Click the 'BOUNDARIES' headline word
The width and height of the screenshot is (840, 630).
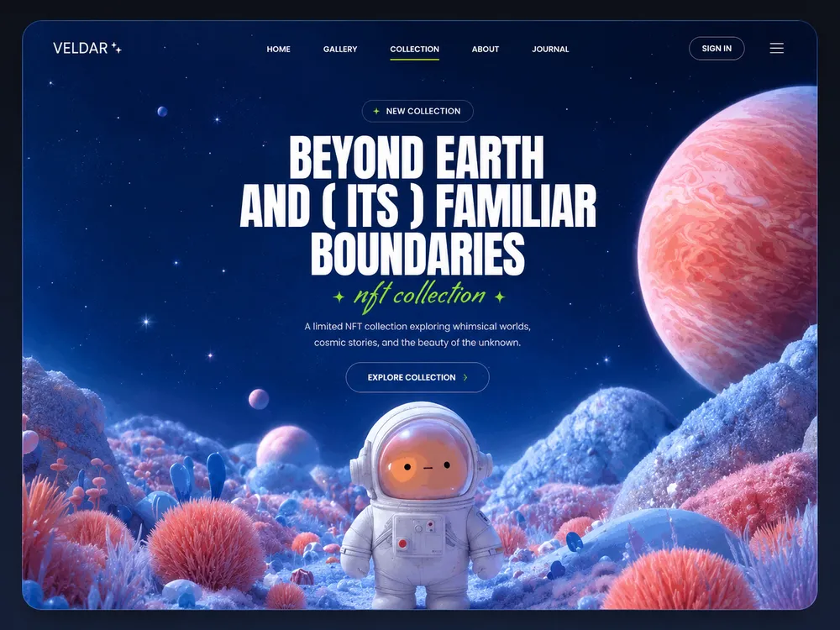pyautogui.click(x=417, y=254)
